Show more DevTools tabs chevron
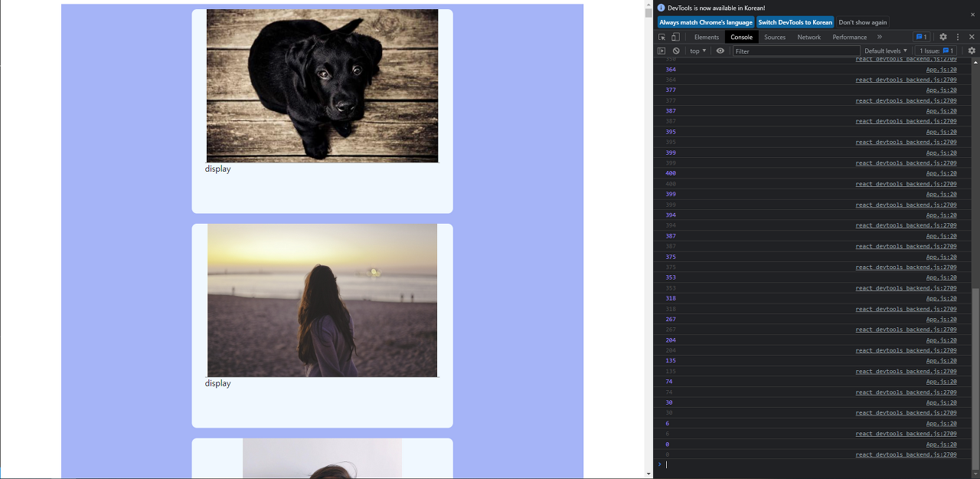This screenshot has height=479, width=980. pyautogui.click(x=880, y=37)
